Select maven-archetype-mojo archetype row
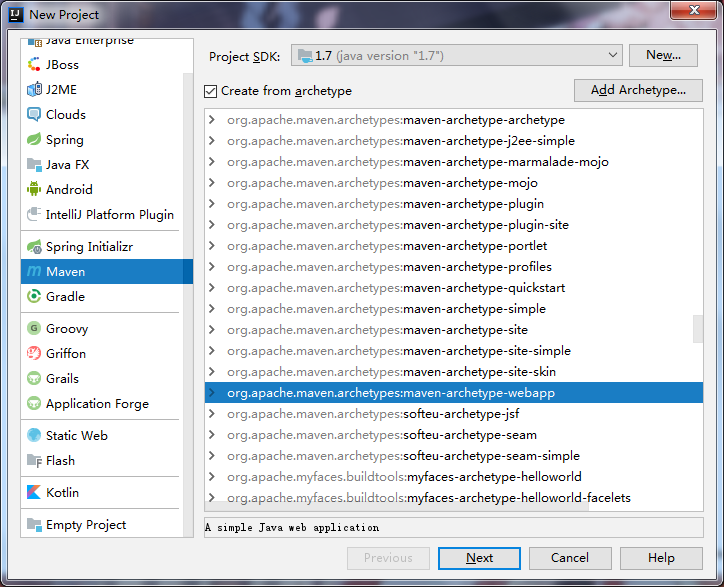Screen dimensions: 724x587 pos(454,183)
